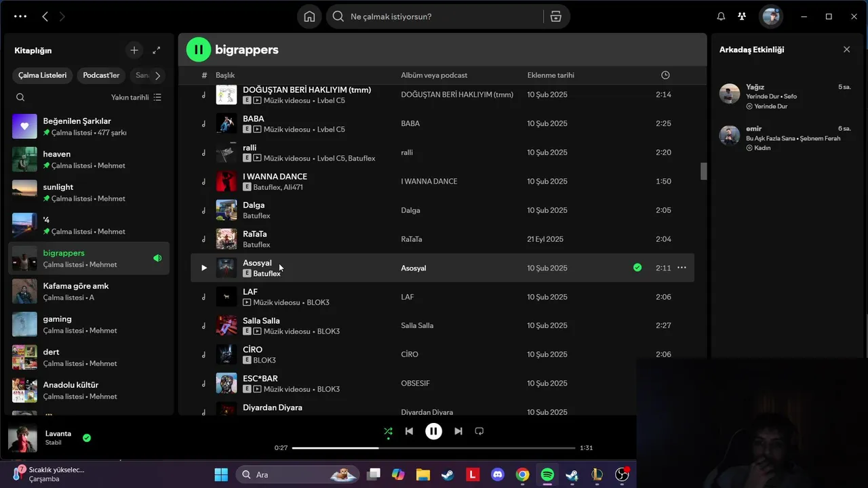Open the Kafama göre amk playlist
This screenshot has width=868, height=488.
(89, 291)
